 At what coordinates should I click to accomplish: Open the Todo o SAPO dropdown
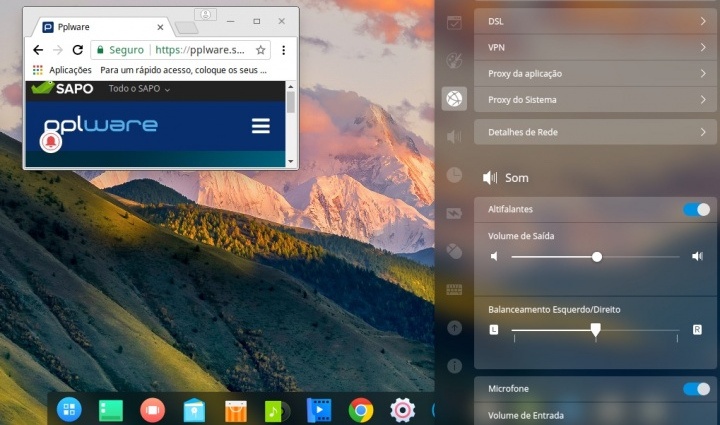[139, 89]
